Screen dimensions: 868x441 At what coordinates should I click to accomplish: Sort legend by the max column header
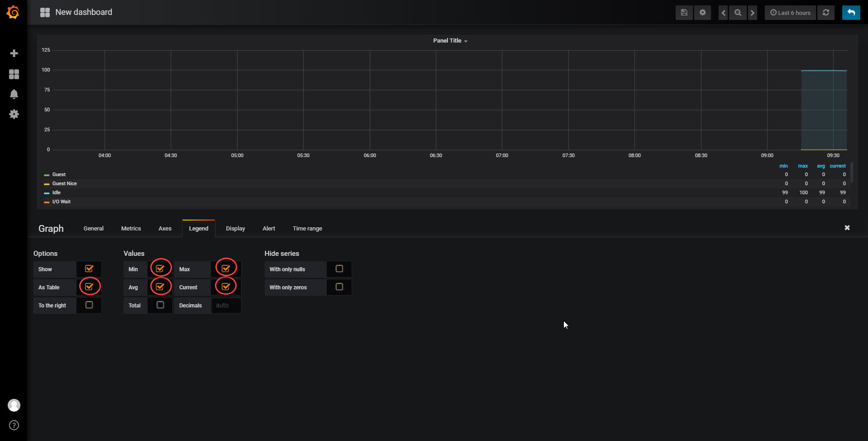point(803,166)
